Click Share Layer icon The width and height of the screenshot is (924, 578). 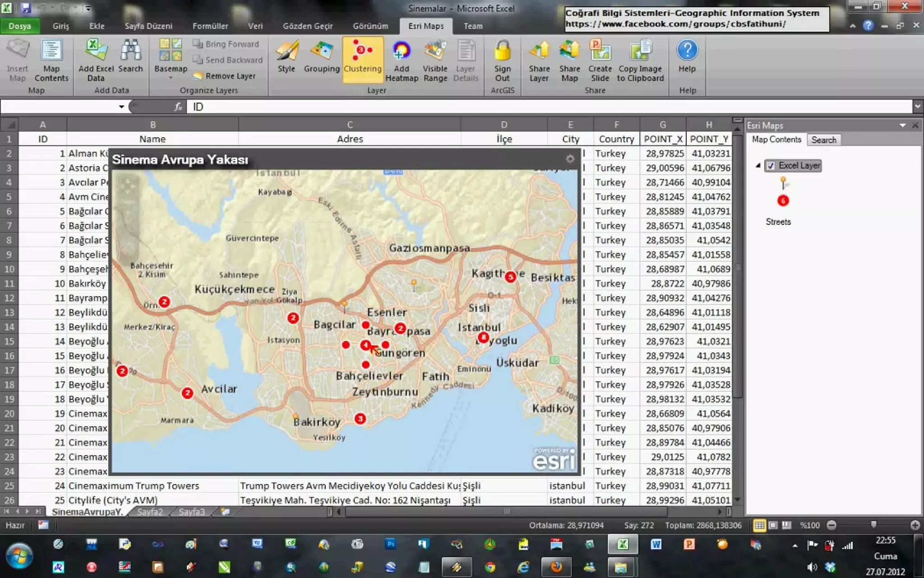point(539,61)
